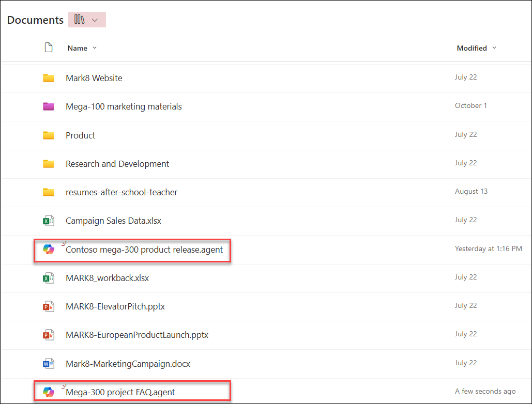This screenshot has height=404, width=532.
Task: Click the Copilot icon on Contoso mega-300 product release.agent
Action: point(50,249)
